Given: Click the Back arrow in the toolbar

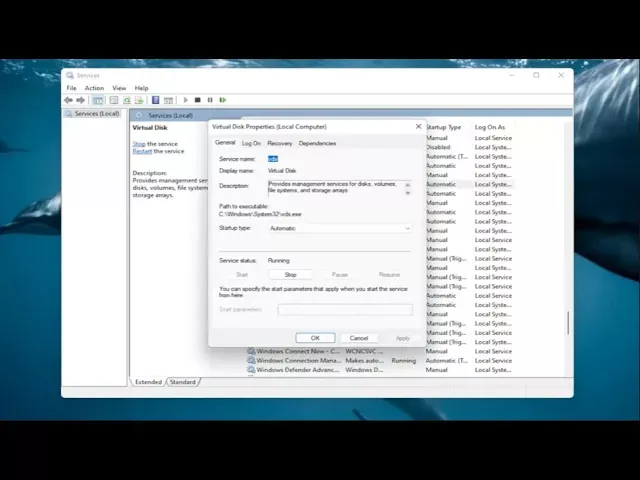Looking at the screenshot, I should click(x=69, y=100).
